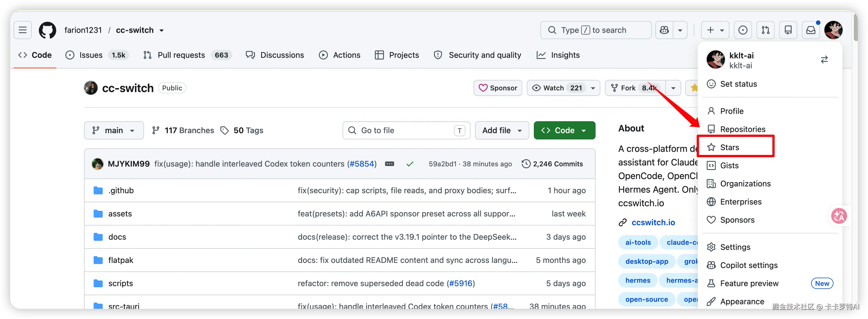Image resolution: width=868 pixels, height=319 pixels.
Task: Select the open-source topic tag
Action: [647, 299]
